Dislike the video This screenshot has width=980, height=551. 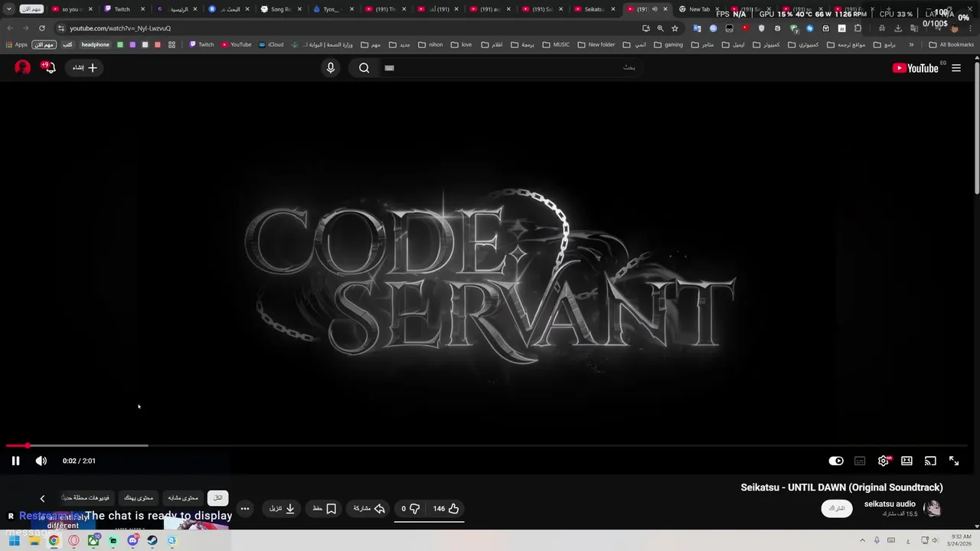click(411, 508)
